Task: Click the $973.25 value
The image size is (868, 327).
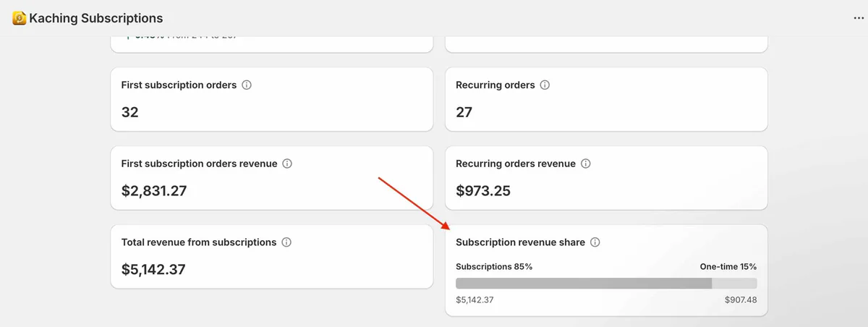Action: (483, 191)
